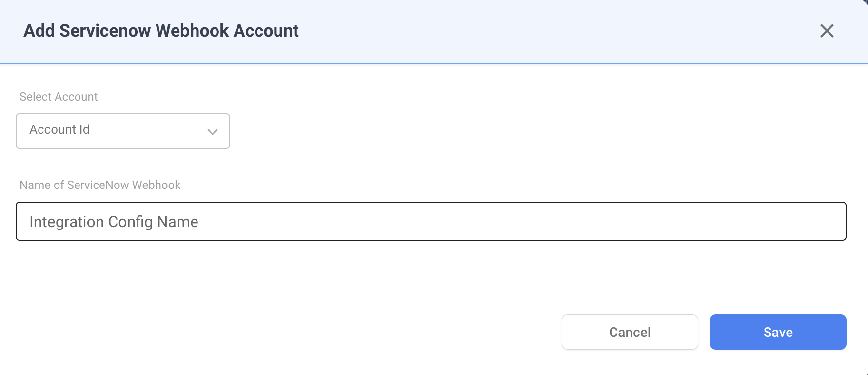Click the Select Account label
The image size is (868, 375).
click(x=58, y=96)
